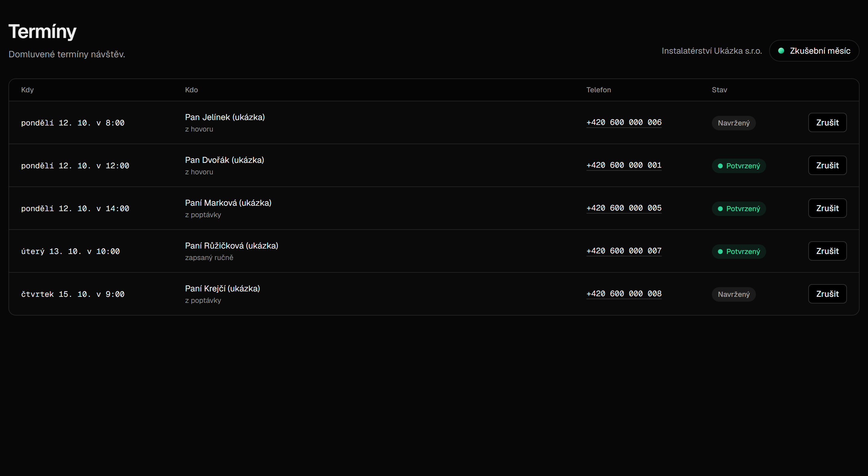Click 'z poptávky' under Paní Krejčí
The image size is (868, 476).
pyautogui.click(x=203, y=300)
